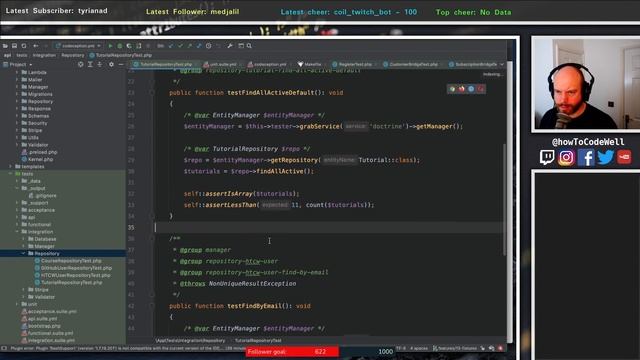Select Kernel.php in the project tree
Viewport: 640px width, 360px height.
tap(37, 159)
